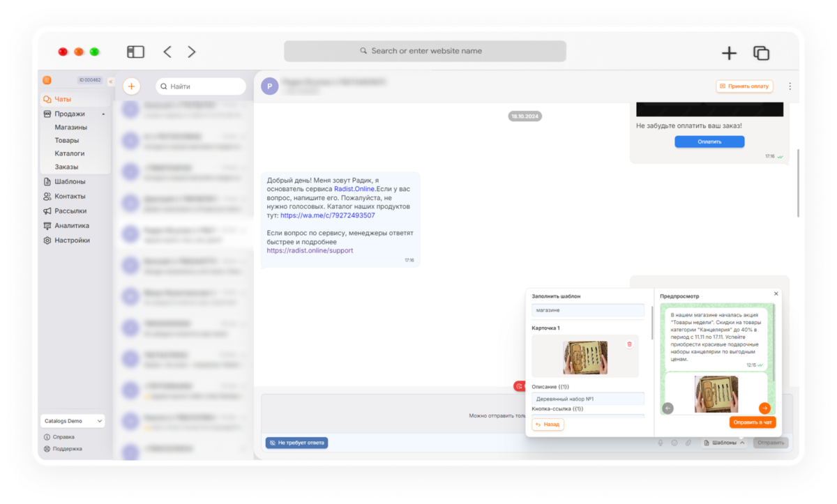Click the paperclip attachment icon
Image resolution: width=837 pixels, height=504 pixels.
click(x=688, y=443)
